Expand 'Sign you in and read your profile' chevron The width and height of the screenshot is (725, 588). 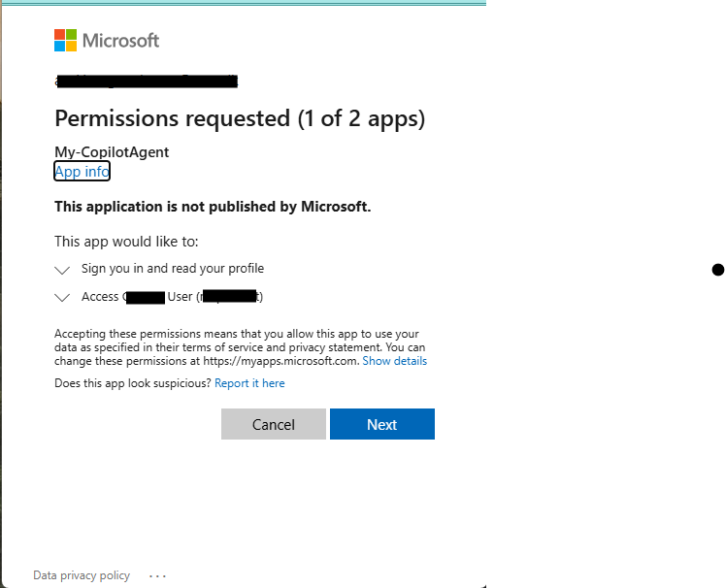[62, 270]
